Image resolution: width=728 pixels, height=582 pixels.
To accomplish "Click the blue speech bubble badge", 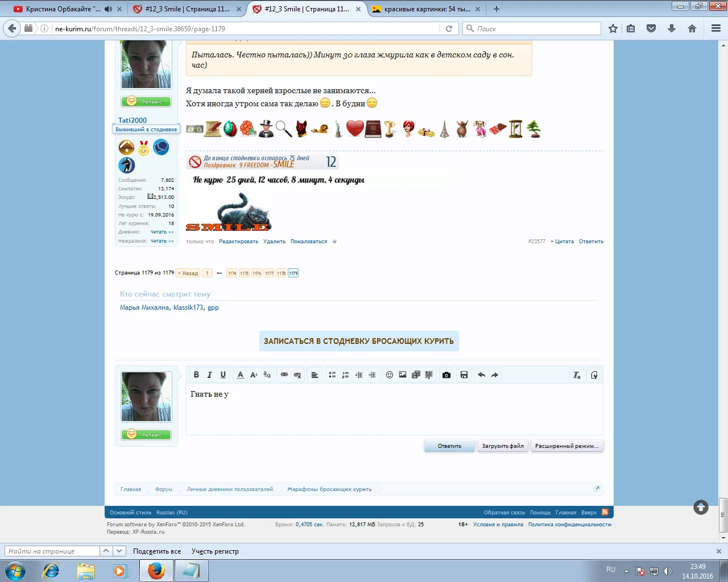I will point(161,147).
